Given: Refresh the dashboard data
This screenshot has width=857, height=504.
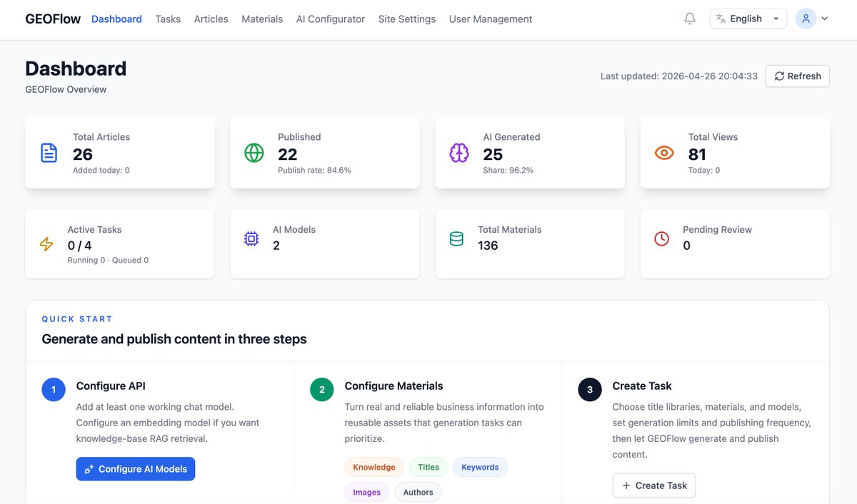Looking at the screenshot, I should point(798,76).
